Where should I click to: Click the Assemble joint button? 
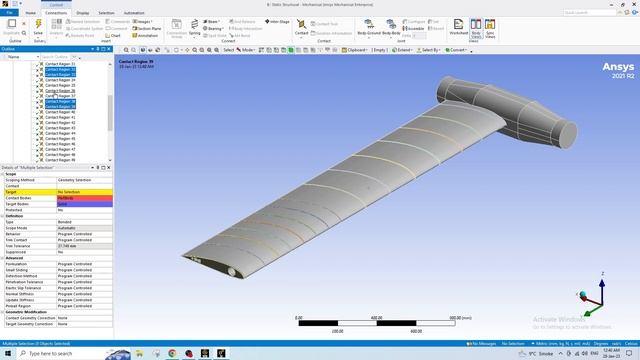(x=413, y=29)
